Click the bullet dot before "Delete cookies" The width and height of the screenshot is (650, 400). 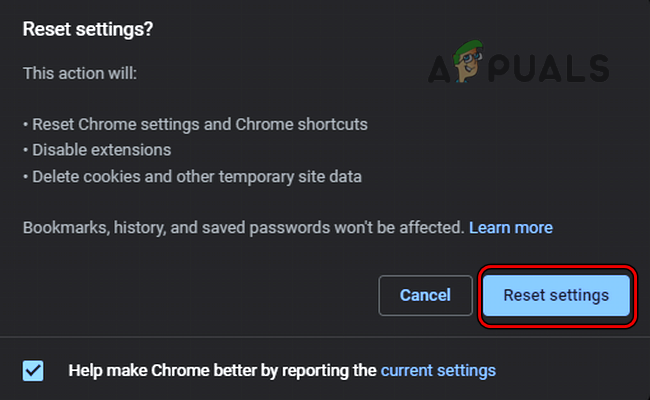[25, 178]
